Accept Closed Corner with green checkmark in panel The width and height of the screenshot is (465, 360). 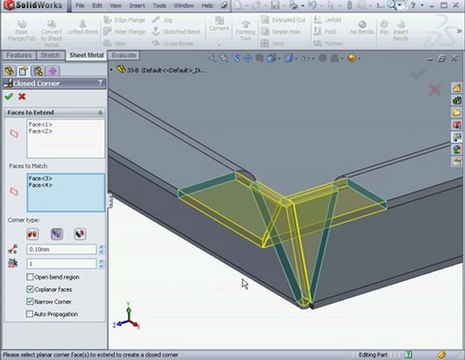coord(9,97)
